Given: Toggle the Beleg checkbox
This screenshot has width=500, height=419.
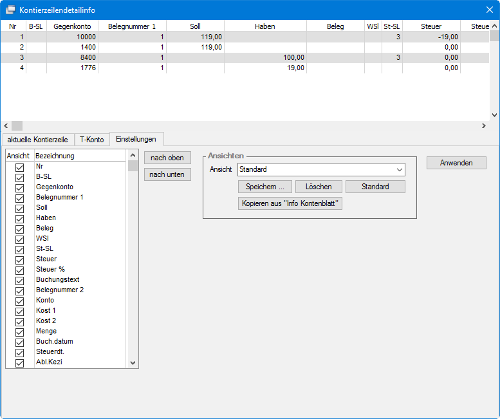Looking at the screenshot, I should tap(20, 229).
